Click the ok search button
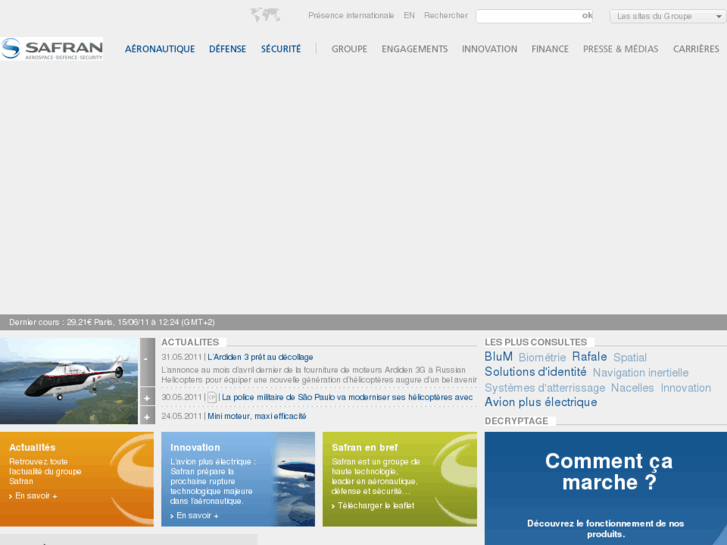Screen dimensions: 727x545 (587, 16)
